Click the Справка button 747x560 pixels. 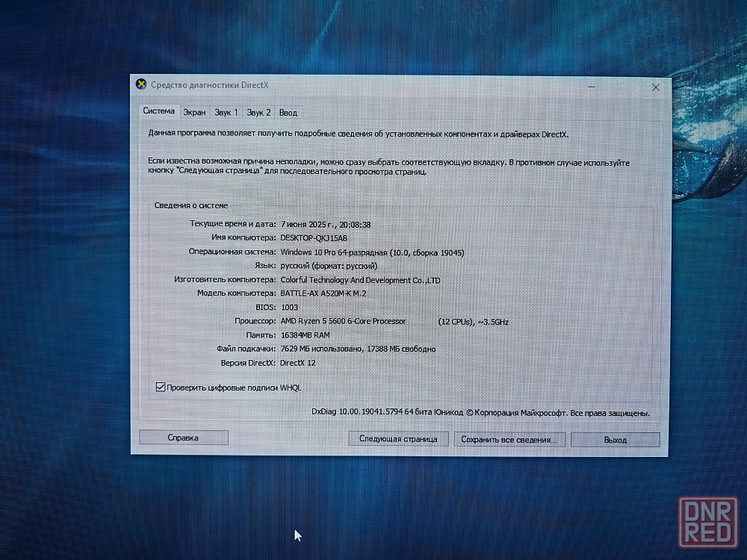click(184, 437)
